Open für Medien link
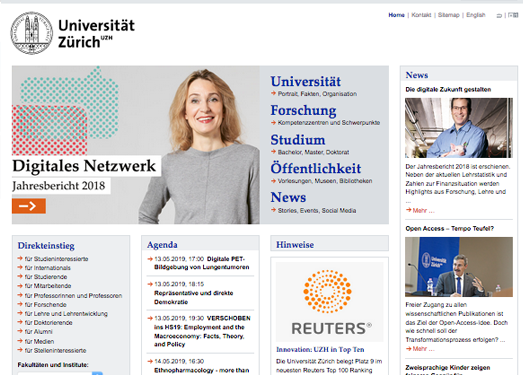Image resolution: width=523 pixels, height=375 pixels. (39, 341)
